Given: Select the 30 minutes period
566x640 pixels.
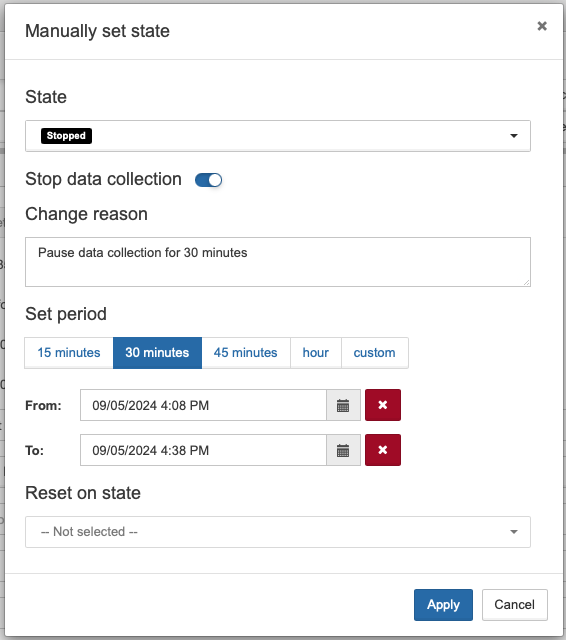Looking at the screenshot, I should coord(157,353).
